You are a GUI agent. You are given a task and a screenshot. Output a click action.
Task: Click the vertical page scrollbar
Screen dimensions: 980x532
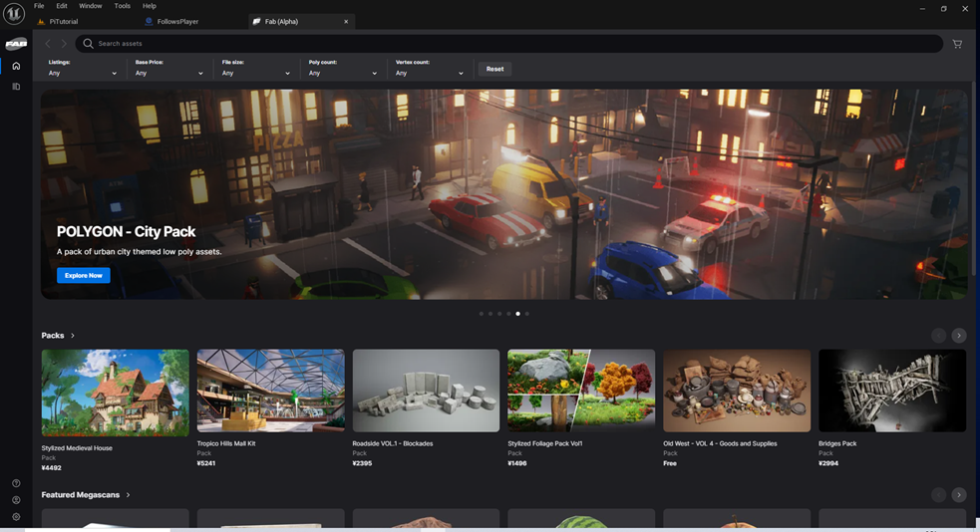[x=974, y=179]
